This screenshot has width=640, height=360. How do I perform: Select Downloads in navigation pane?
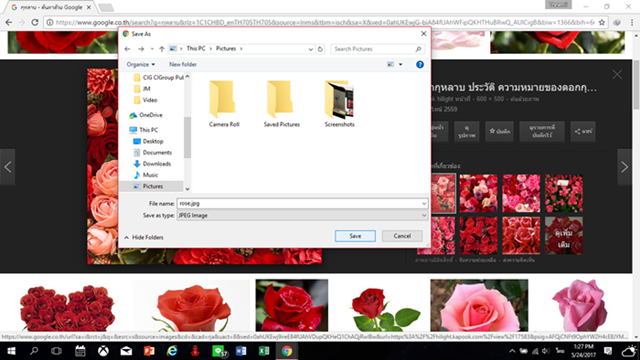(152, 164)
